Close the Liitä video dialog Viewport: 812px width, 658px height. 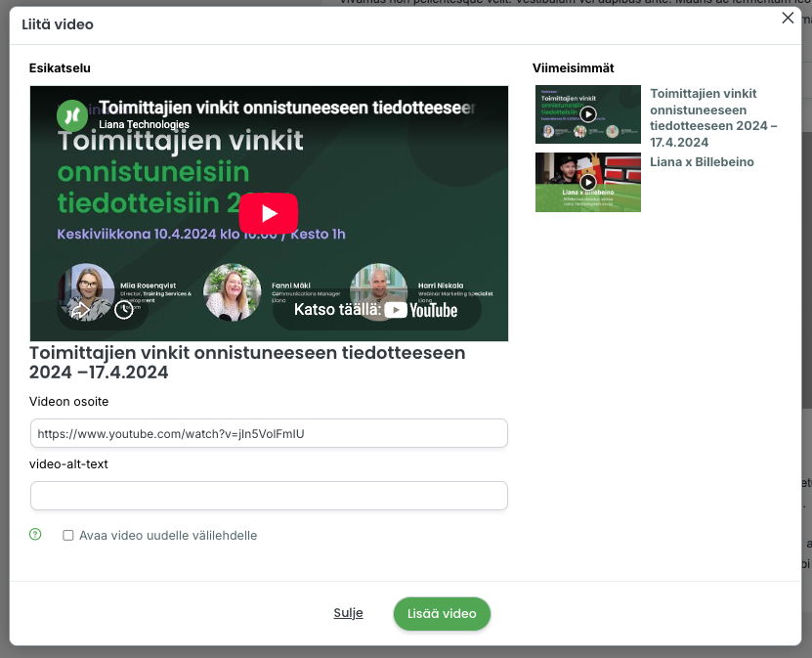pyautogui.click(x=788, y=19)
